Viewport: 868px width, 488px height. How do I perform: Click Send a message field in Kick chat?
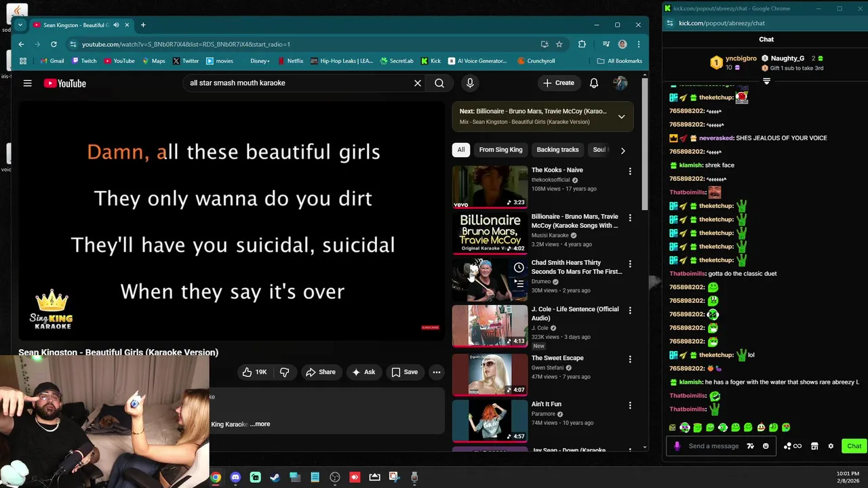713,446
